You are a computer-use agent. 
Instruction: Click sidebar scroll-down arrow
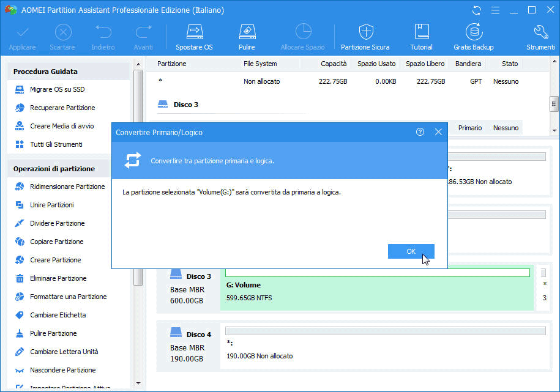coord(138,383)
